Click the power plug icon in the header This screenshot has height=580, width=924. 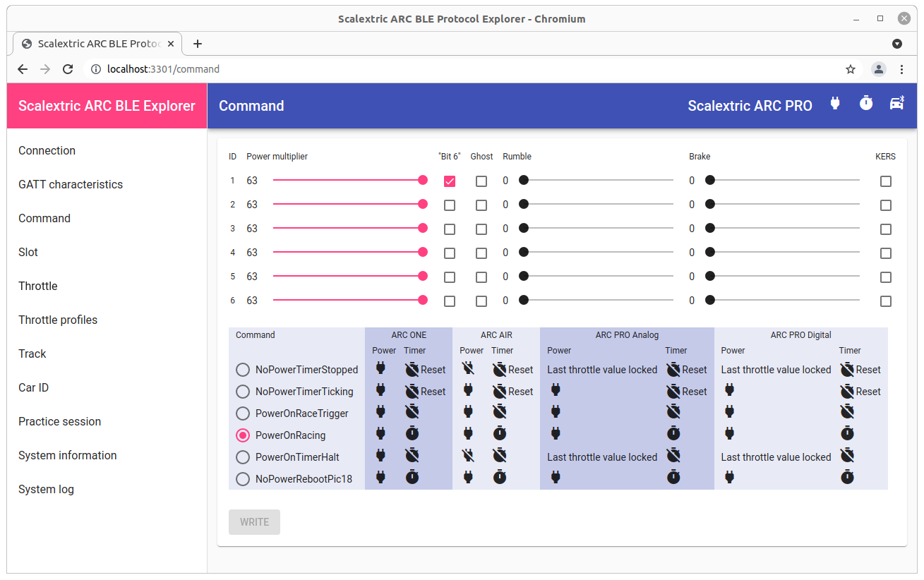point(835,103)
